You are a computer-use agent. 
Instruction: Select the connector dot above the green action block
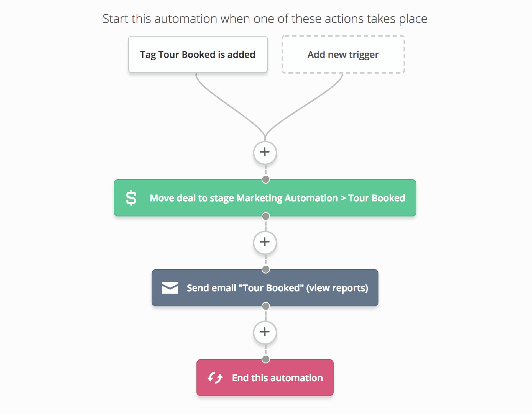coord(265,179)
